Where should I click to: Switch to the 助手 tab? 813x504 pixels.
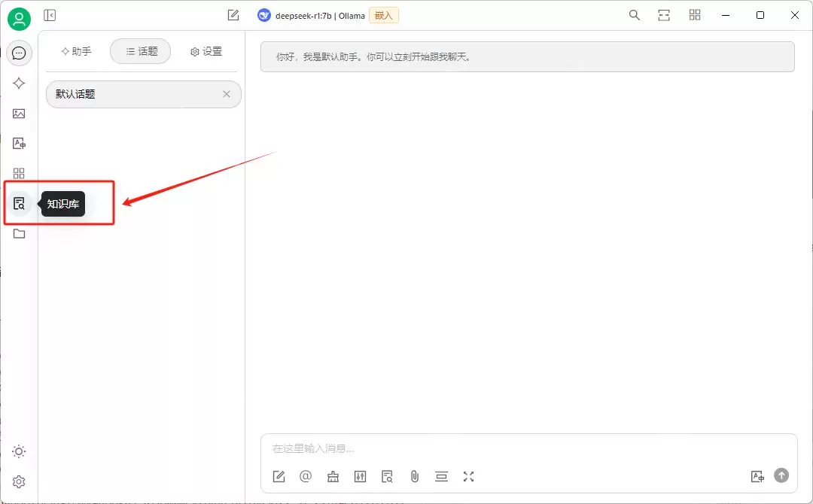(75, 51)
